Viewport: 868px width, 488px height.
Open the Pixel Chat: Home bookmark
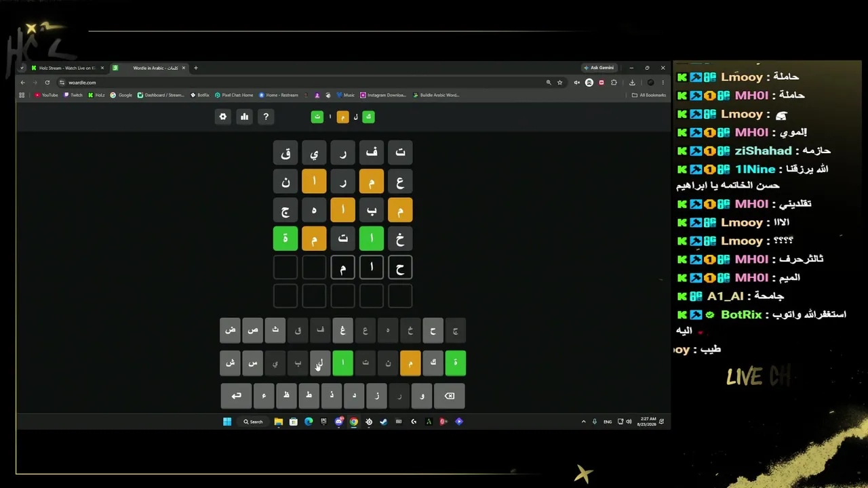234,95
